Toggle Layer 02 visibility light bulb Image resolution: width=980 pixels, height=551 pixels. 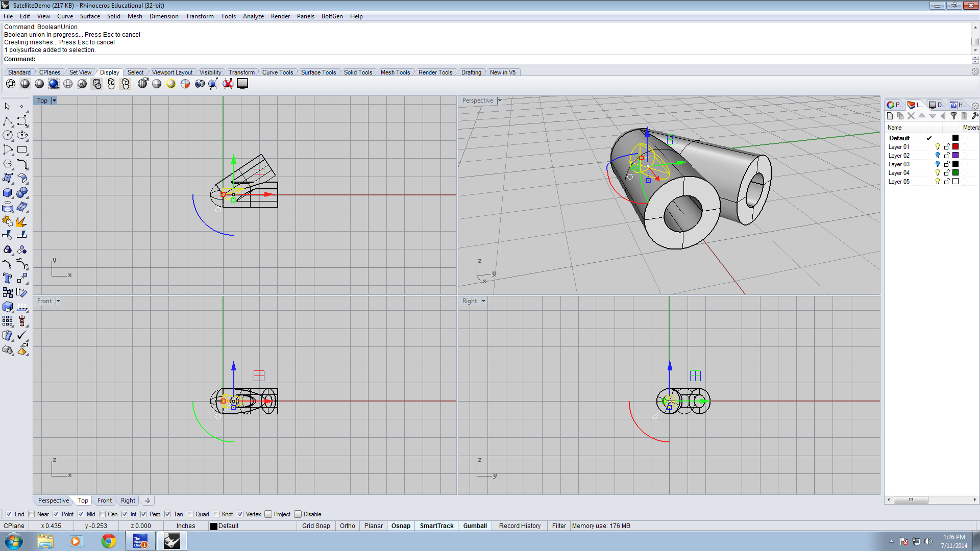[938, 156]
